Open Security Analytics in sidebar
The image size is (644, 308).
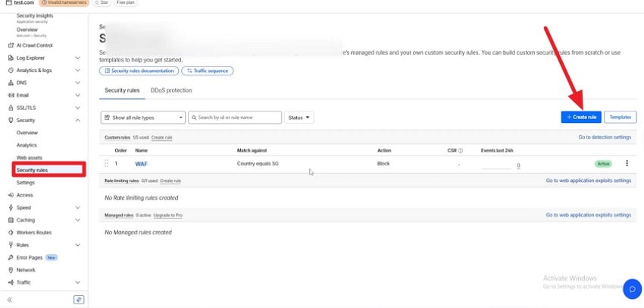pyautogui.click(x=27, y=145)
